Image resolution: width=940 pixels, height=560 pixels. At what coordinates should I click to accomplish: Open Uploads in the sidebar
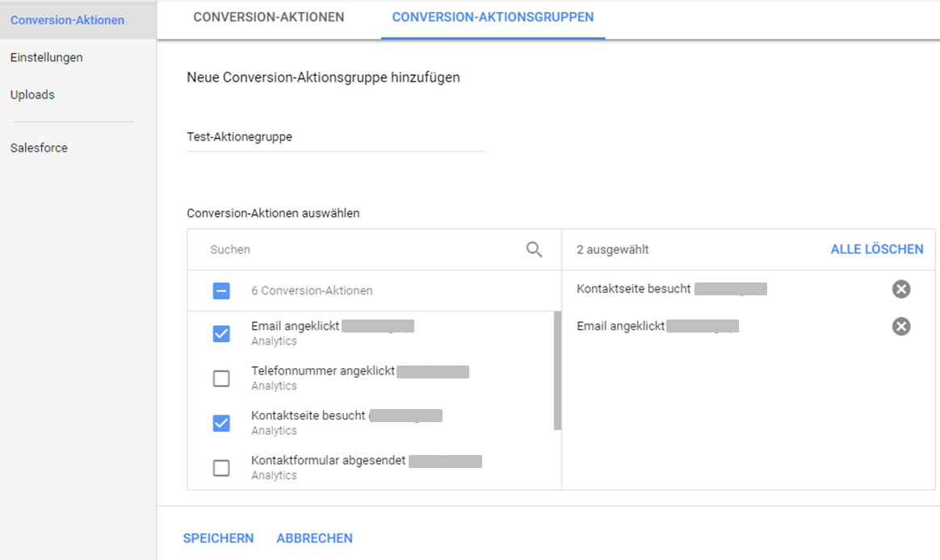point(32,94)
